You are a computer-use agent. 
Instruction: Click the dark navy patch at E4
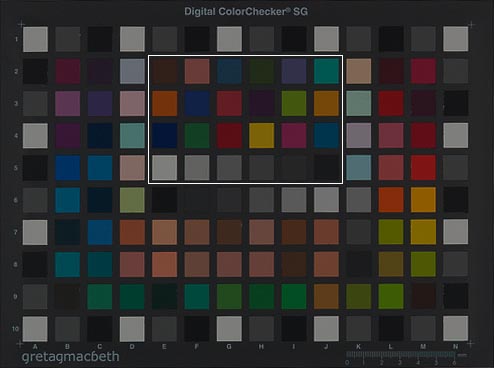[165, 135]
